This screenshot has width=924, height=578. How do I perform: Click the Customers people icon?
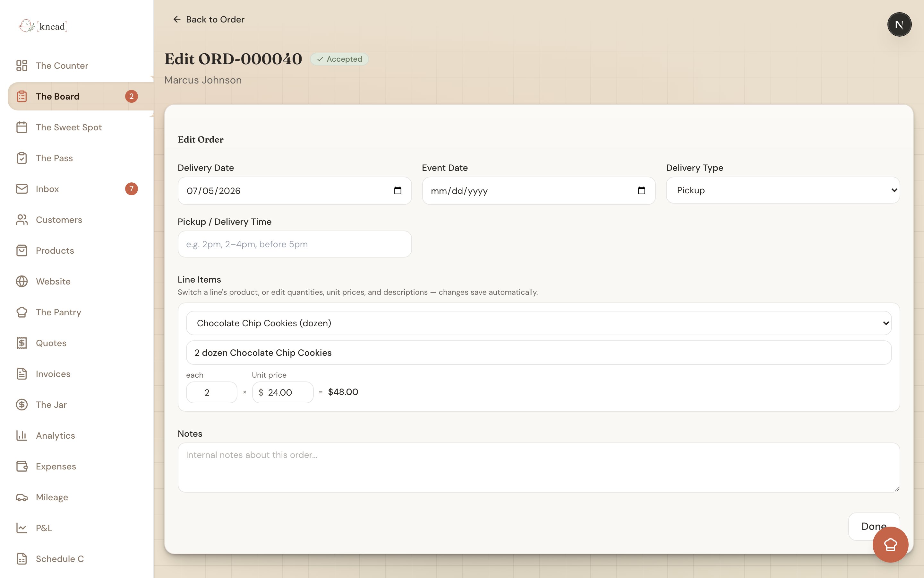pyautogui.click(x=22, y=220)
